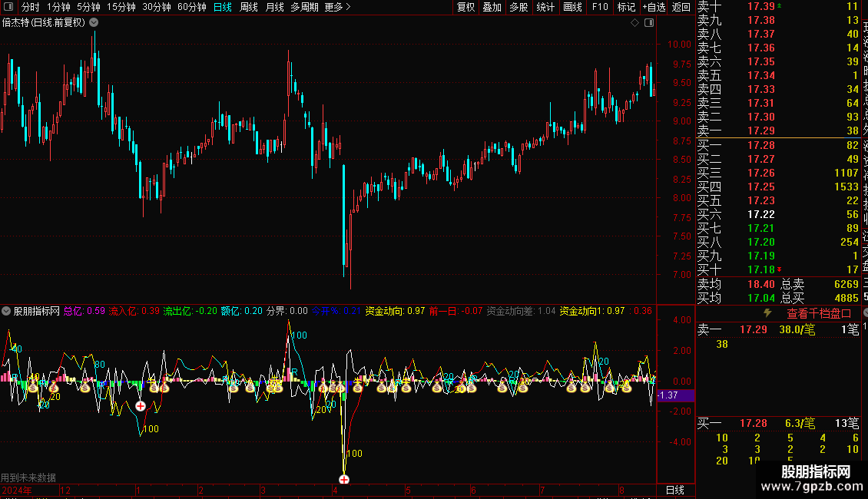The height and width of the screenshot is (499, 868).
Task: Click 查看千档盘口 link
Action: 819,313
